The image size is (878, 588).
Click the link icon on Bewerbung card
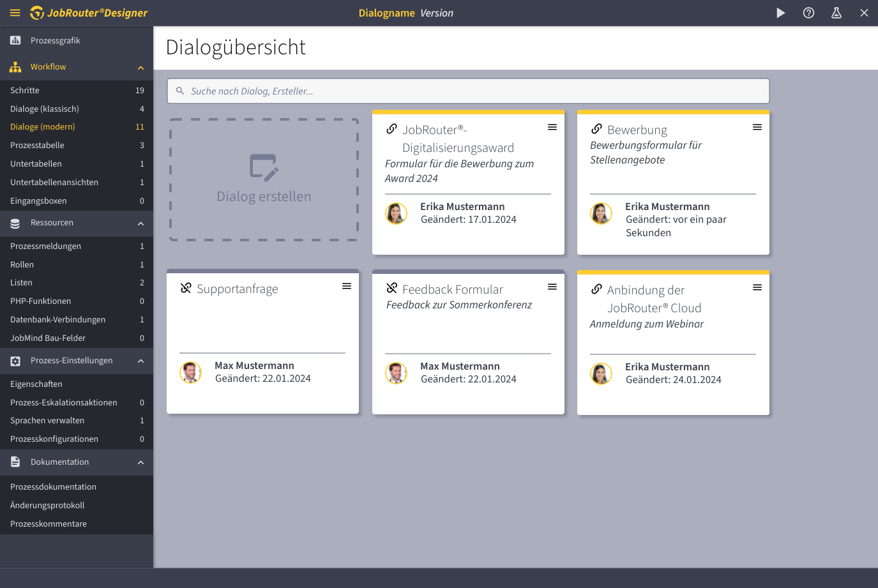point(596,129)
